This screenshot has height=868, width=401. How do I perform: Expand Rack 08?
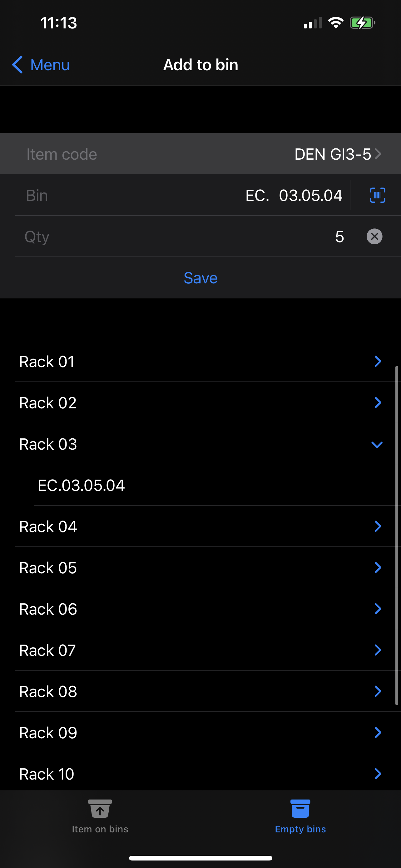(x=378, y=691)
